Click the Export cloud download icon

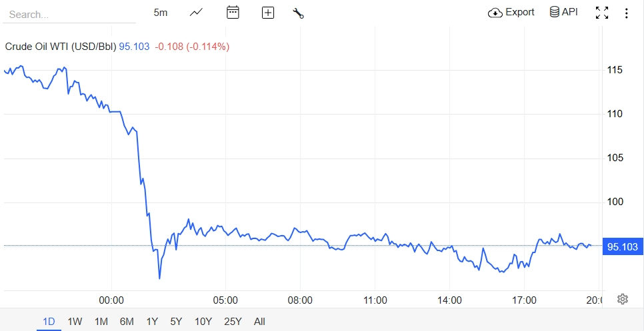495,13
